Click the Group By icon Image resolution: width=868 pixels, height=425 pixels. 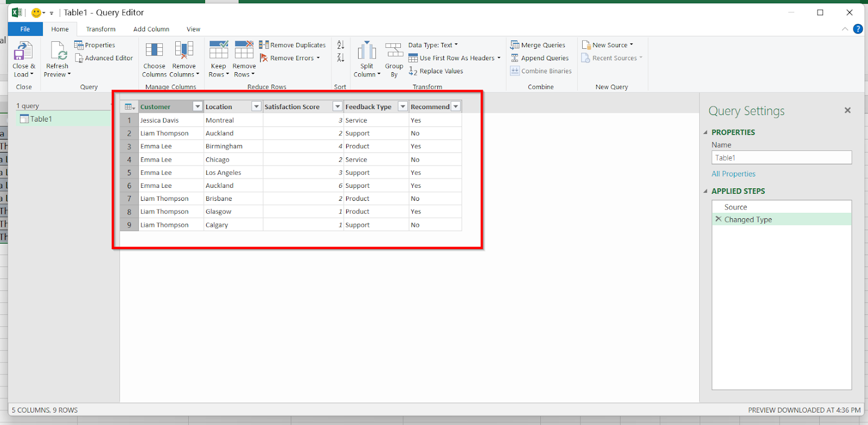[394, 50]
